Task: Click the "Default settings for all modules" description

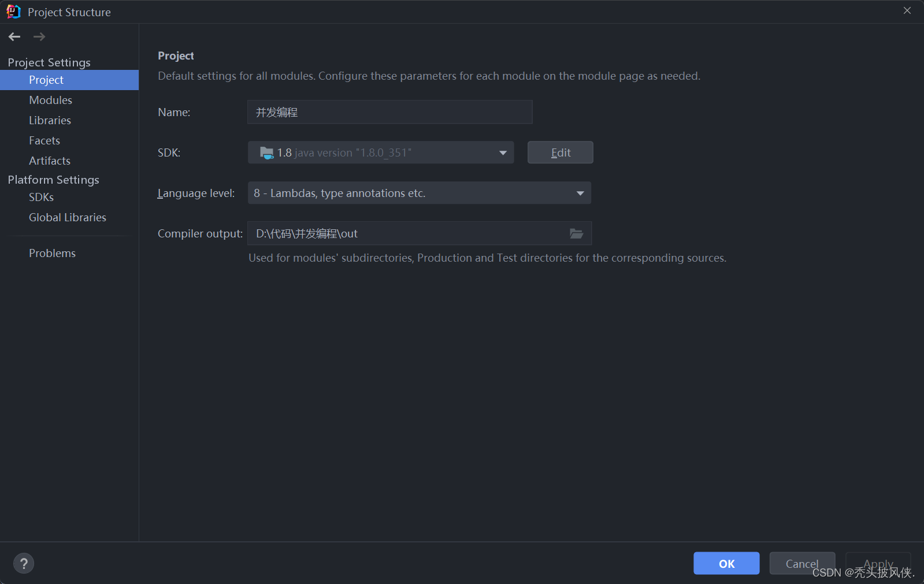Action: coord(429,76)
